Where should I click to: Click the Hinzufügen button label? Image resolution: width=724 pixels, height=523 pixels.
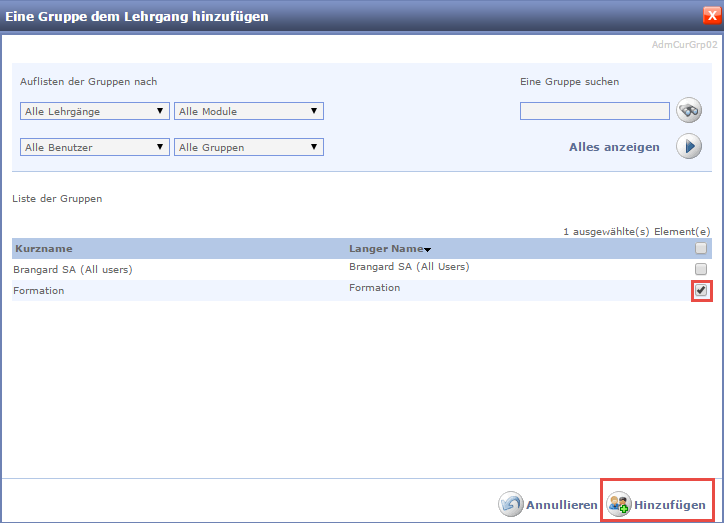tap(670, 505)
